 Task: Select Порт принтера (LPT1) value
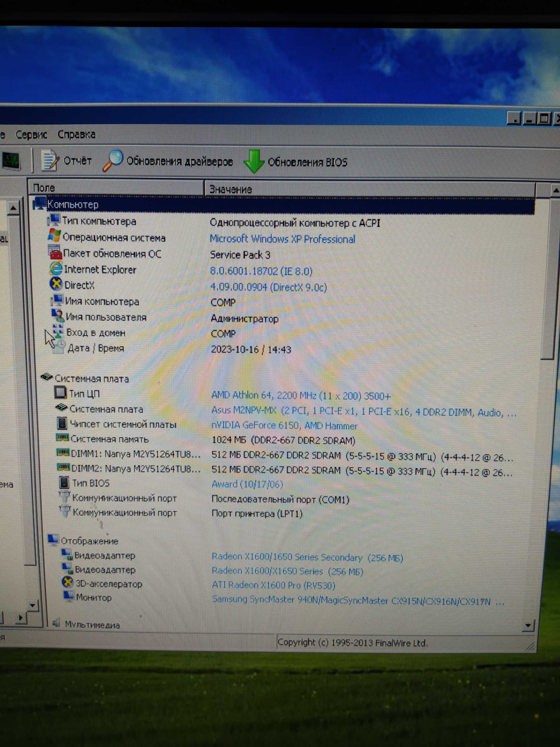point(257,514)
